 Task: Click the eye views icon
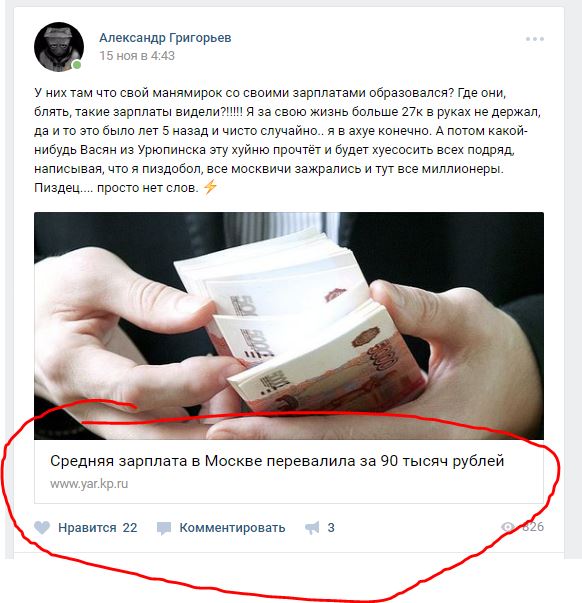coord(508,527)
